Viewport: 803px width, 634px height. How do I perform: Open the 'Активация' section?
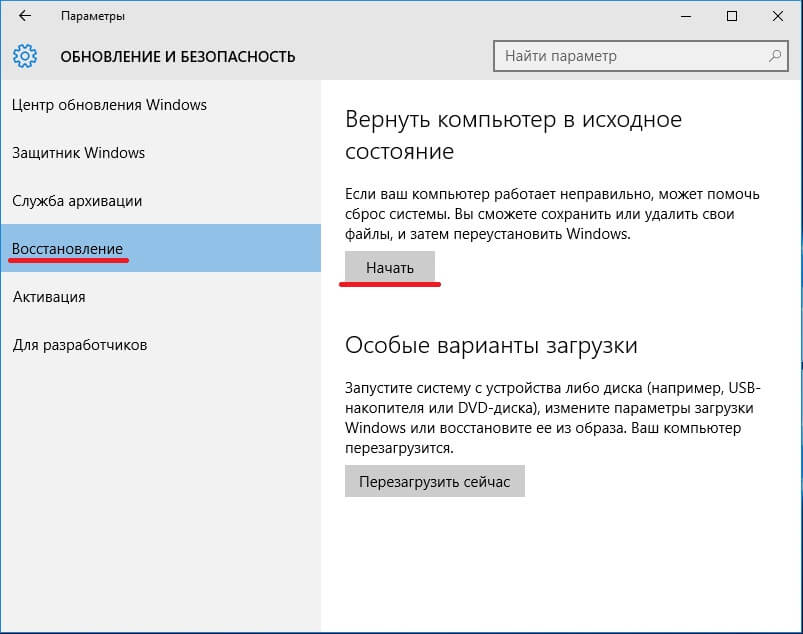coord(49,297)
